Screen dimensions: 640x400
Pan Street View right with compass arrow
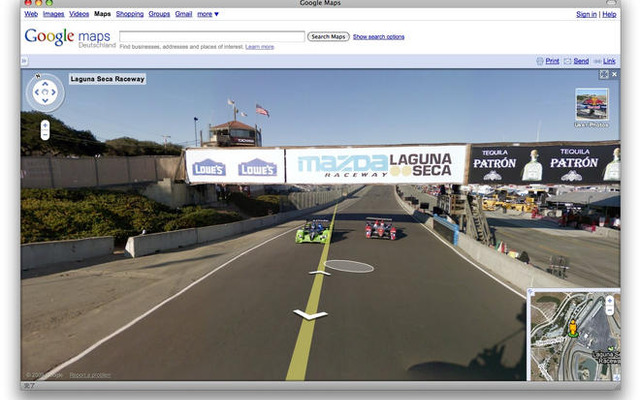point(53,92)
